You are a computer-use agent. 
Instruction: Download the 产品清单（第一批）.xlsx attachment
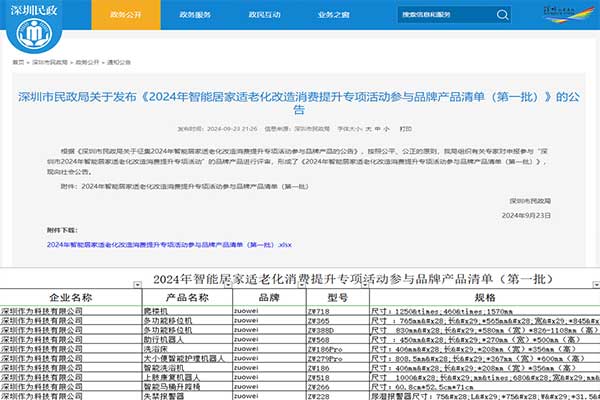(x=169, y=245)
